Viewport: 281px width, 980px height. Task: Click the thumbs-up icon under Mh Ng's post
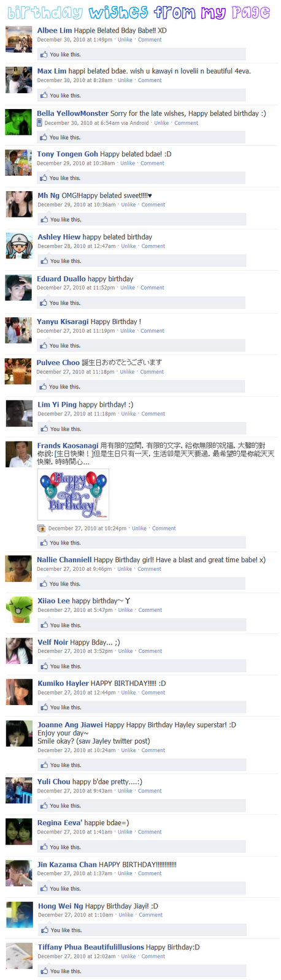44,219
